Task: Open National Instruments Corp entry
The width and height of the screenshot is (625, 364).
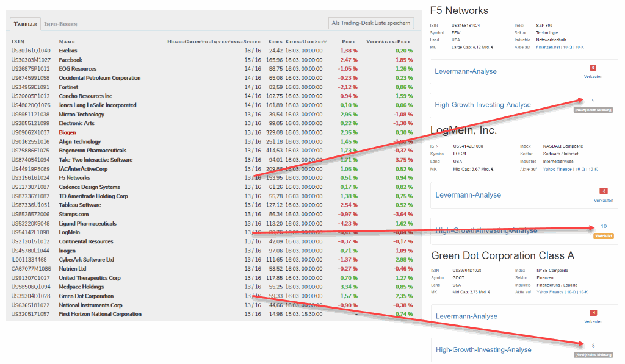Action: pyautogui.click(x=90, y=305)
